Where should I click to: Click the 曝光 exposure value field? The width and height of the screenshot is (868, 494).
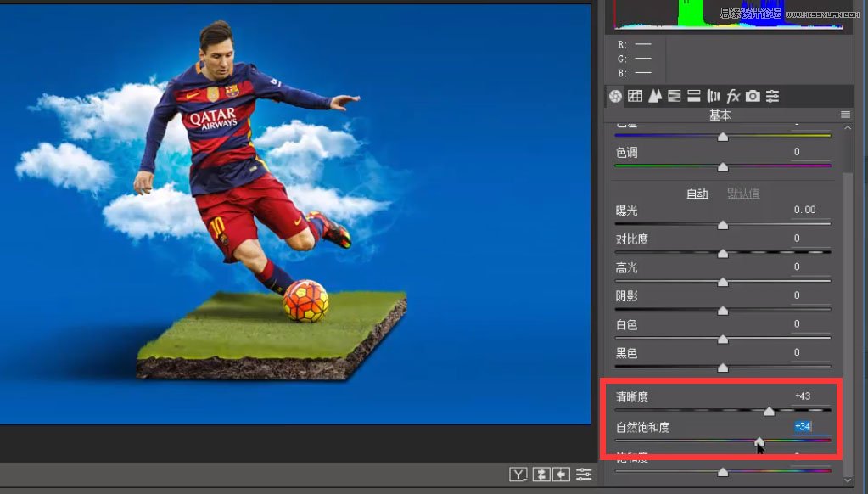pyautogui.click(x=804, y=210)
